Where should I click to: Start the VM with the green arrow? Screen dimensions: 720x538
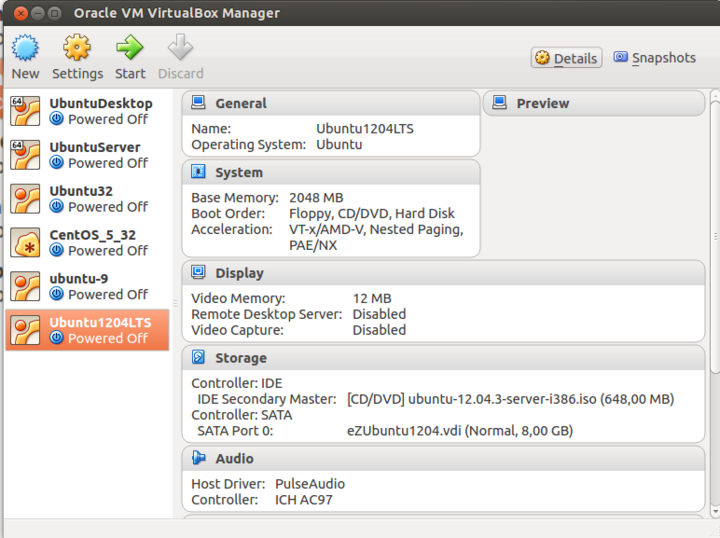click(x=129, y=47)
